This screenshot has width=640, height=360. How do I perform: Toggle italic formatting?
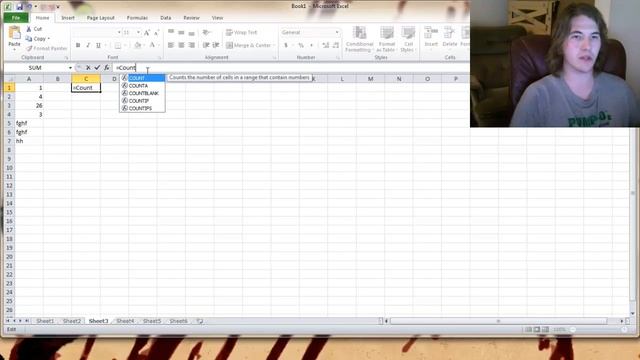(x=88, y=45)
